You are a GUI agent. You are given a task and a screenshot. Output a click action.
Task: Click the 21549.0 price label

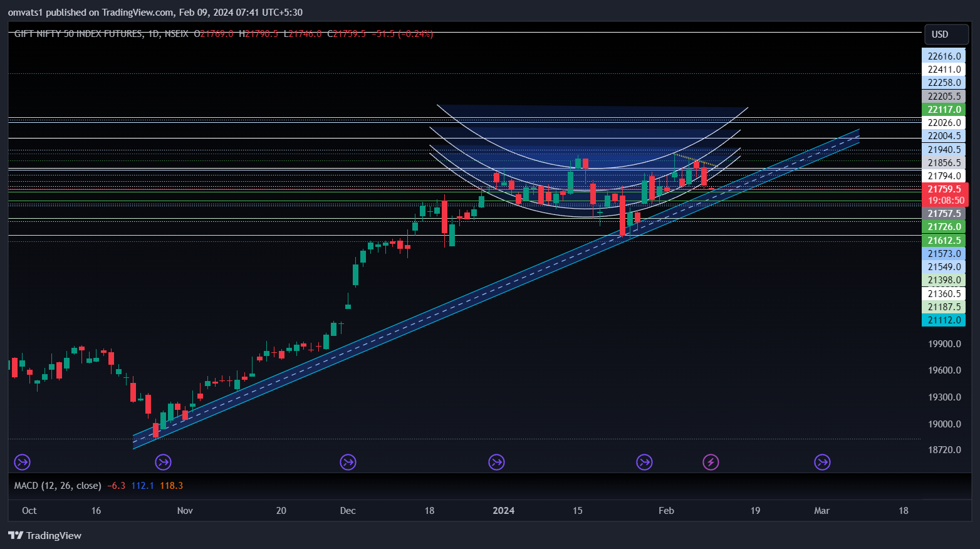click(x=944, y=267)
